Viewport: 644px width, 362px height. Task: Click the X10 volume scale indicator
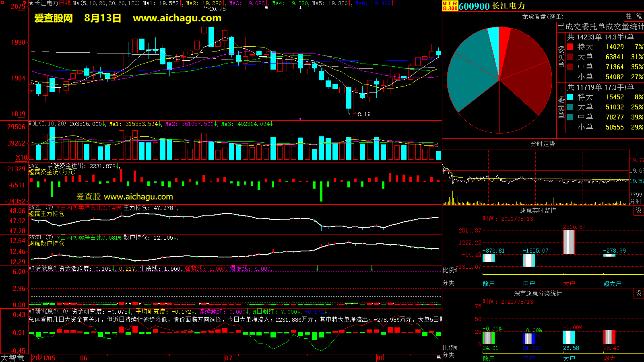21,157
